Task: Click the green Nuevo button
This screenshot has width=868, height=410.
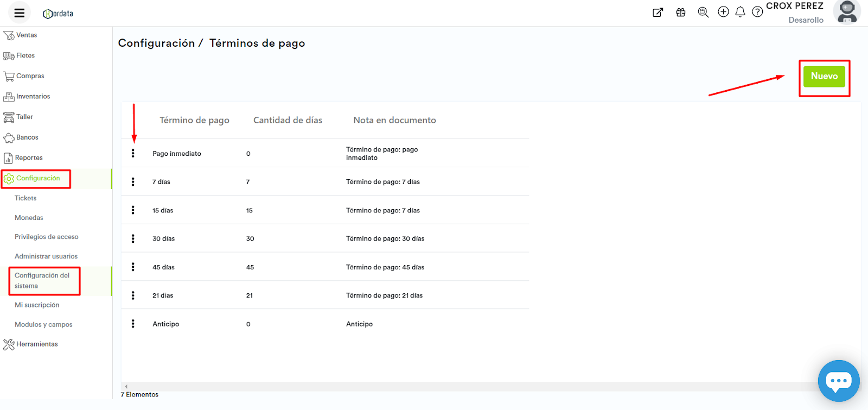Action: pyautogui.click(x=824, y=77)
